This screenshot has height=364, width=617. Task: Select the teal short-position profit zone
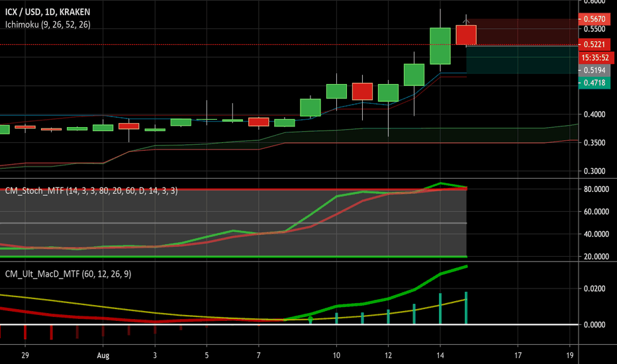522,60
